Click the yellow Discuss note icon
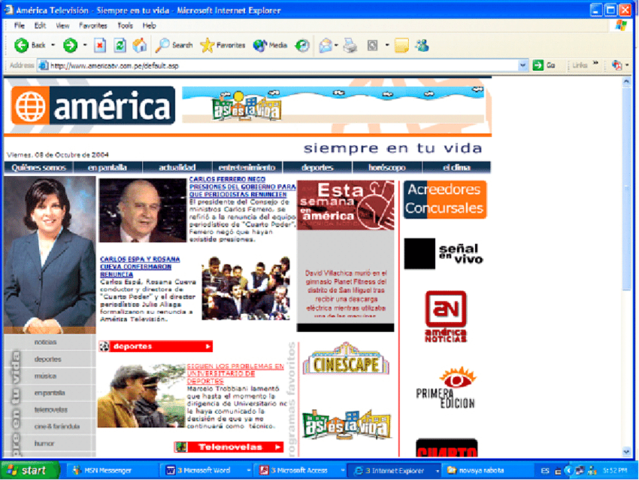Screen dimensions: 639x480 tap(401, 45)
